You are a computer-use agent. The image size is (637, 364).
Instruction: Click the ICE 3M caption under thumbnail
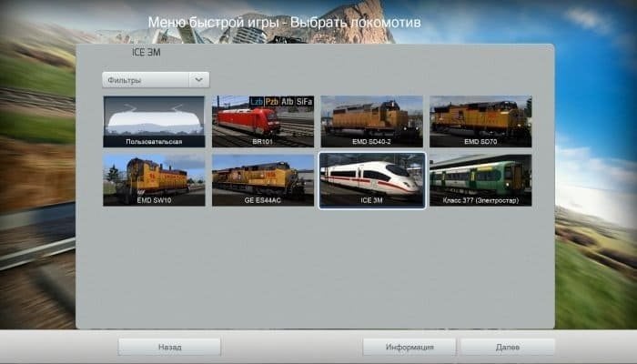click(371, 200)
